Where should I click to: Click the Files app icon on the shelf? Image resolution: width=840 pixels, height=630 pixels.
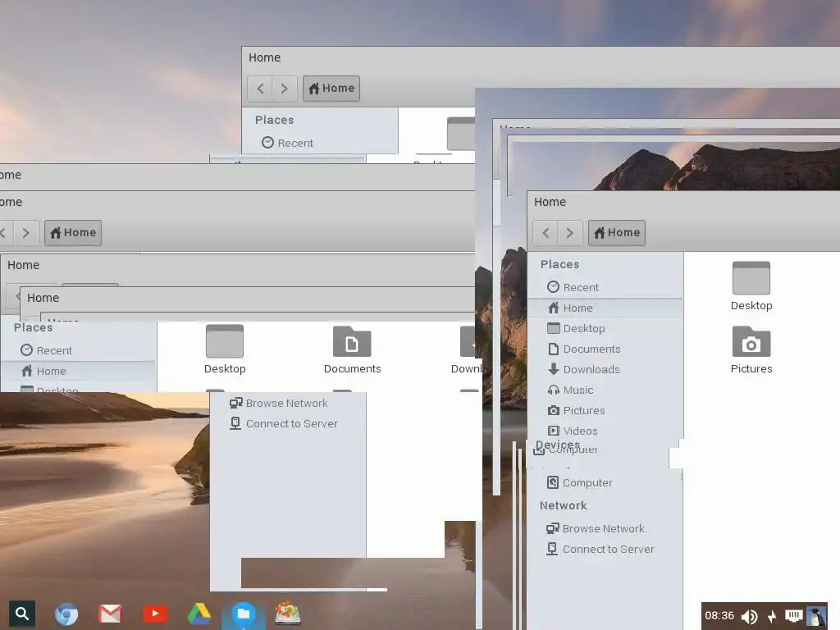point(243,614)
